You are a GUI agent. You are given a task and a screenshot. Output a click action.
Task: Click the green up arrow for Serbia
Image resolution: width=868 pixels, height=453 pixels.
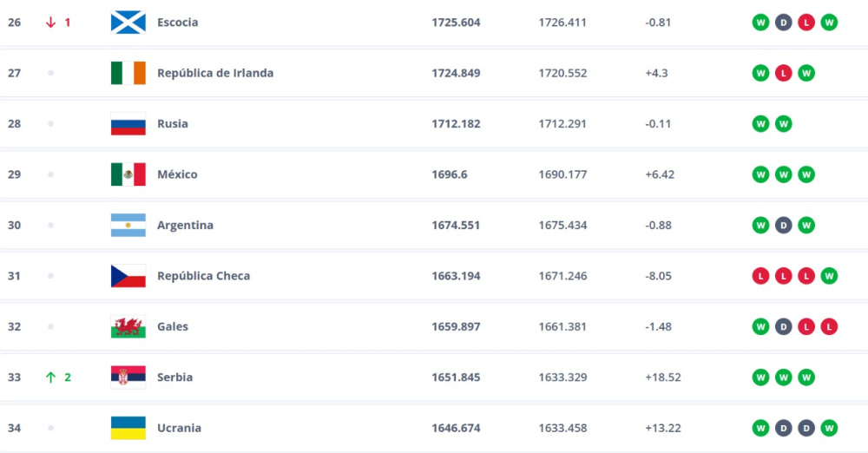50,377
